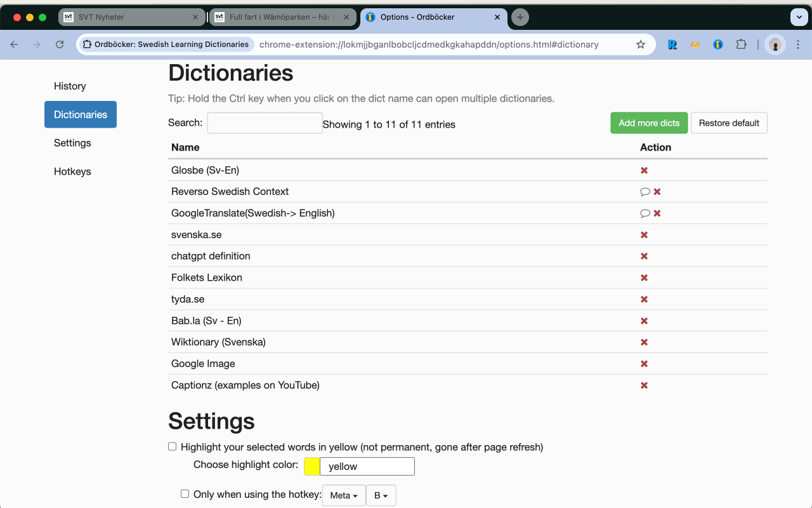Image resolution: width=812 pixels, height=508 pixels.
Task: Click the svenska.se dictionary name
Action: point(197,235)
